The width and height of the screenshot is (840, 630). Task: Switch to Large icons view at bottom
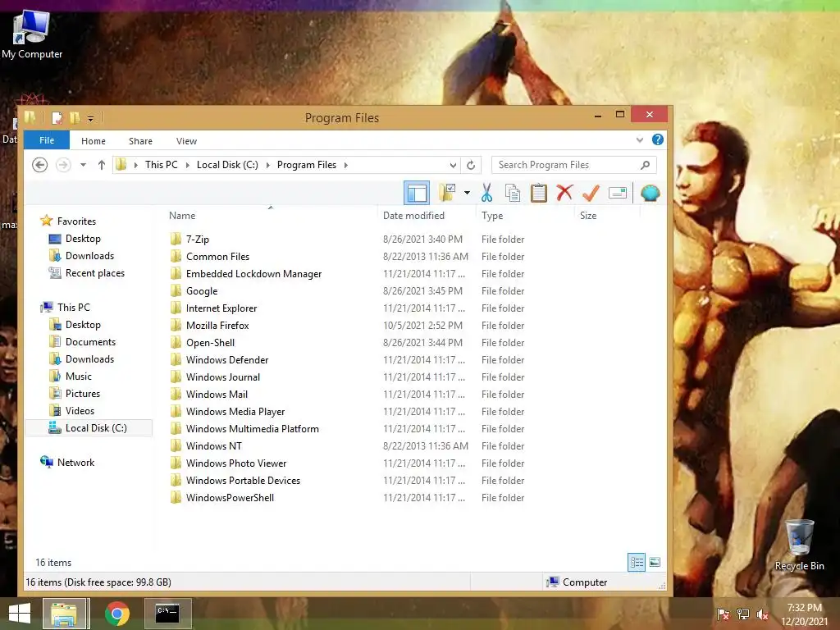pyautogui.click(x=655, y=563)
